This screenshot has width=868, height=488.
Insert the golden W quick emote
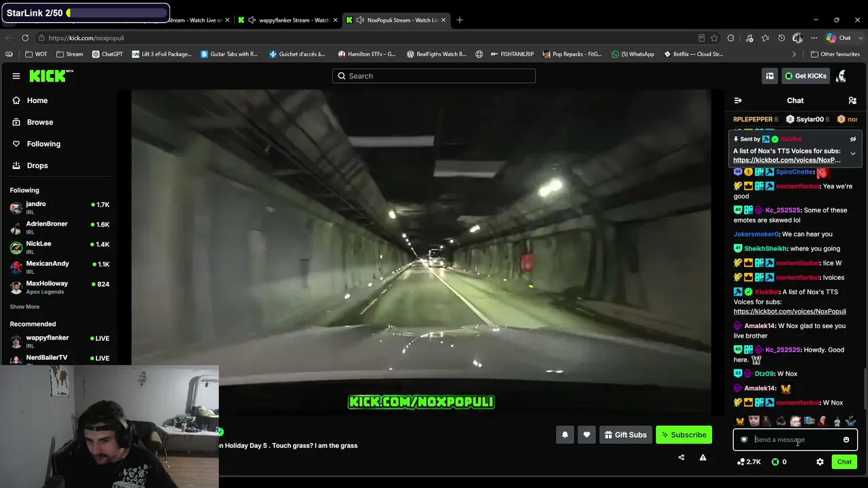pos(740,422)
